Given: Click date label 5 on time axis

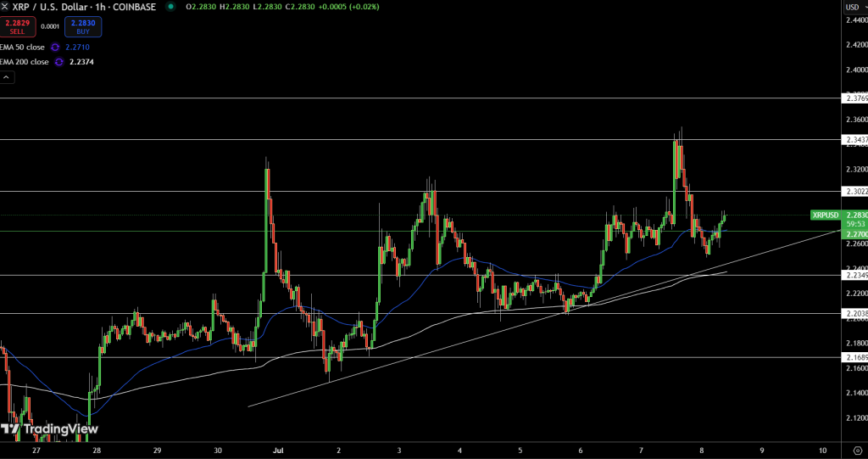Looking at the screenshot, I should pos(520,451).
